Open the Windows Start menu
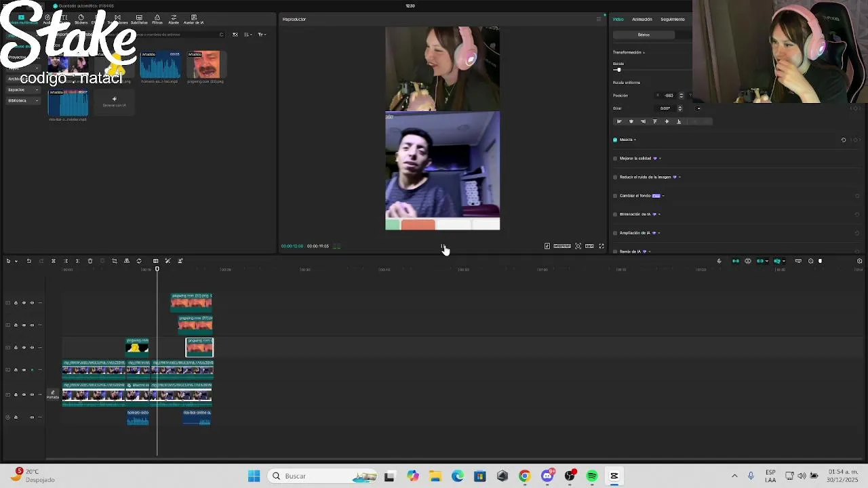This screenshot has width=868, height=488. point(254,476)
